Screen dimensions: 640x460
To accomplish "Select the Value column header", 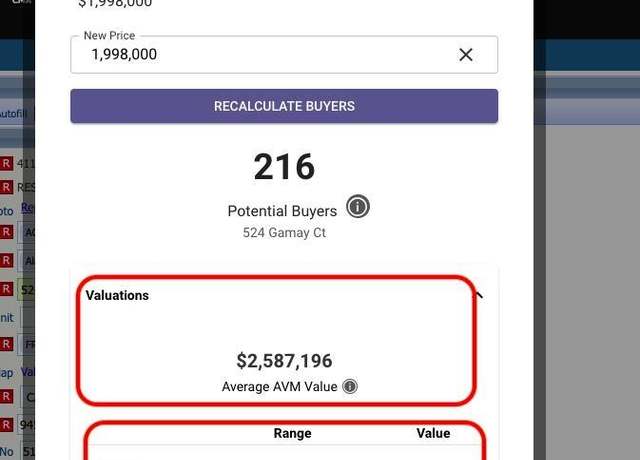I will coord(433,433).
